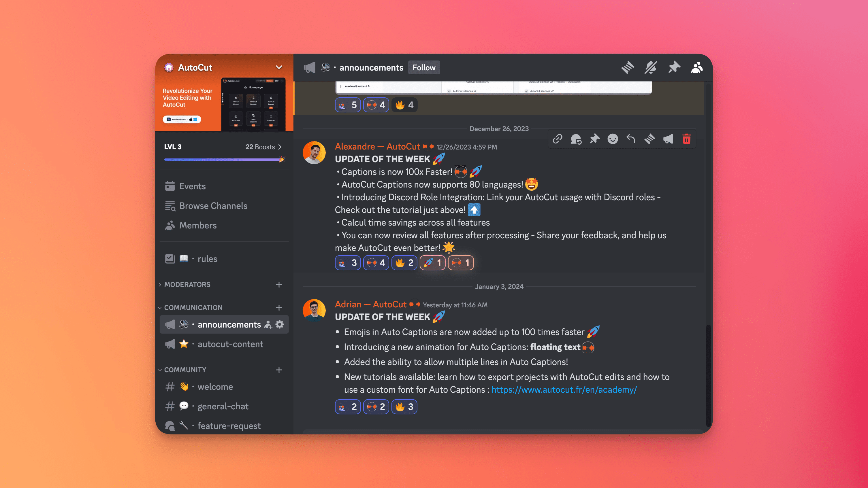
Task: Expand the MODERATORS category
Action: point(187,285)
